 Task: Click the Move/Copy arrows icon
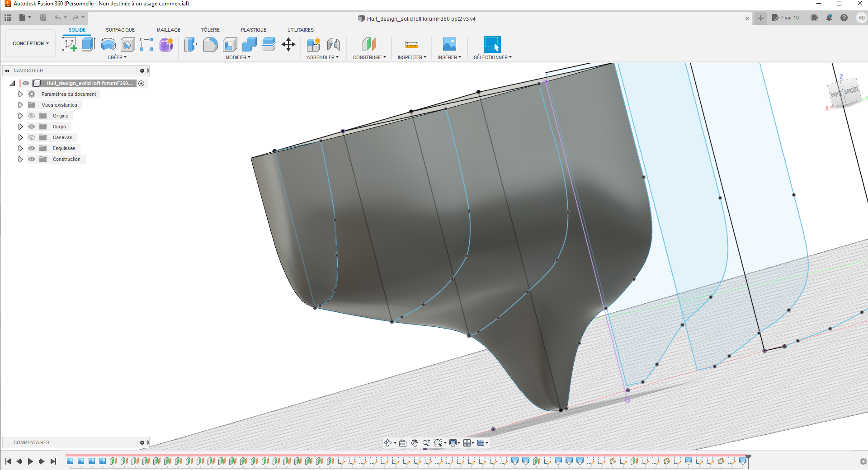click(x=288, y=44)
